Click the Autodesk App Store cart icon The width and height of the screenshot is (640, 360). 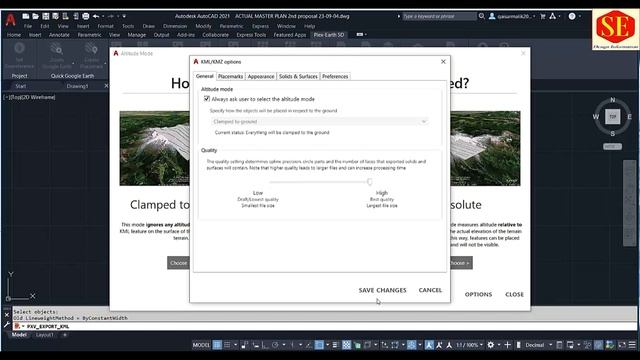tap(543, 16)
